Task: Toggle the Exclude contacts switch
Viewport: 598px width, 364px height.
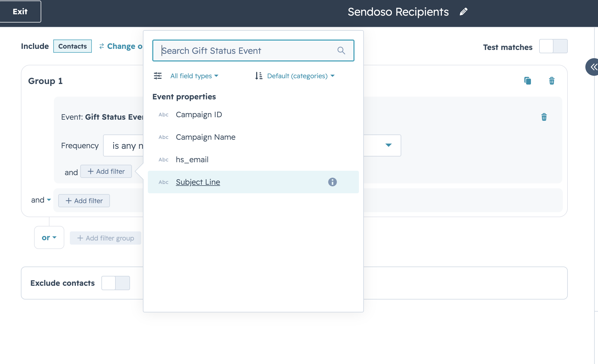Action: pyautogui.click(x=116, y=283)
